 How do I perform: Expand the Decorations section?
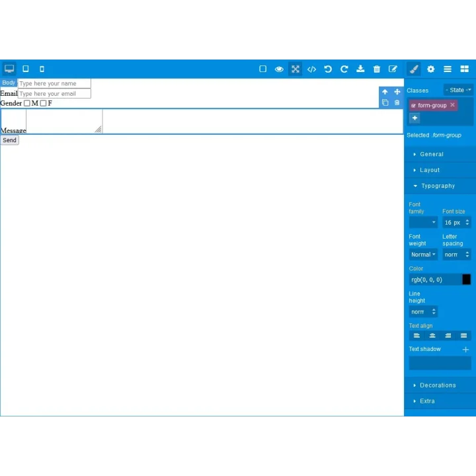coord(440,385)
